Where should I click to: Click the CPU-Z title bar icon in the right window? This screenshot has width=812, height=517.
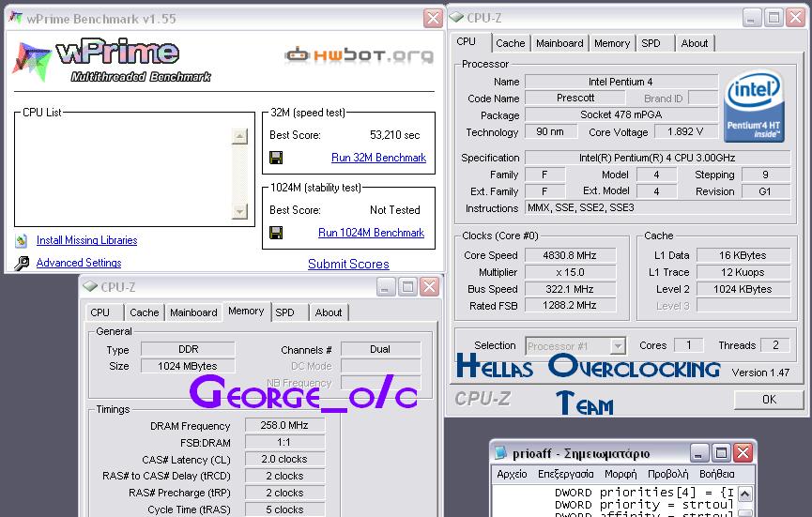point(456,17)
